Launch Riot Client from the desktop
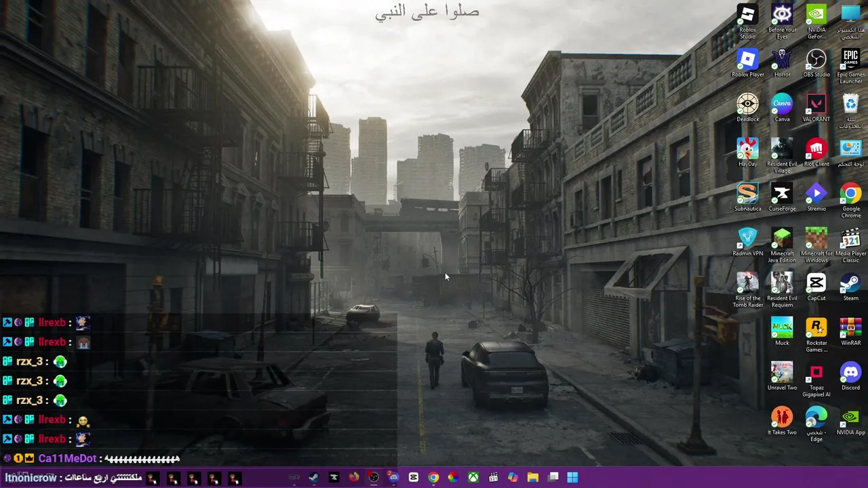 (x=816, y=152)
